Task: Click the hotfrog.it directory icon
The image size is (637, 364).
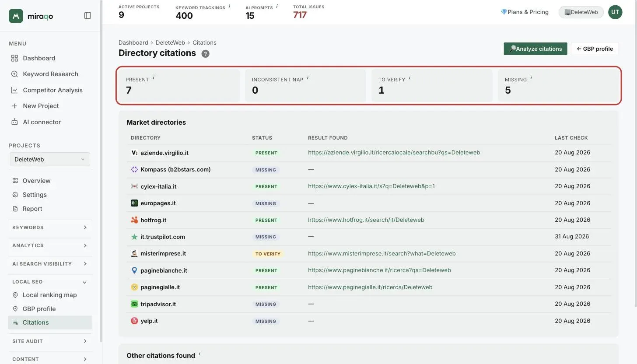Action: (134, 220)
